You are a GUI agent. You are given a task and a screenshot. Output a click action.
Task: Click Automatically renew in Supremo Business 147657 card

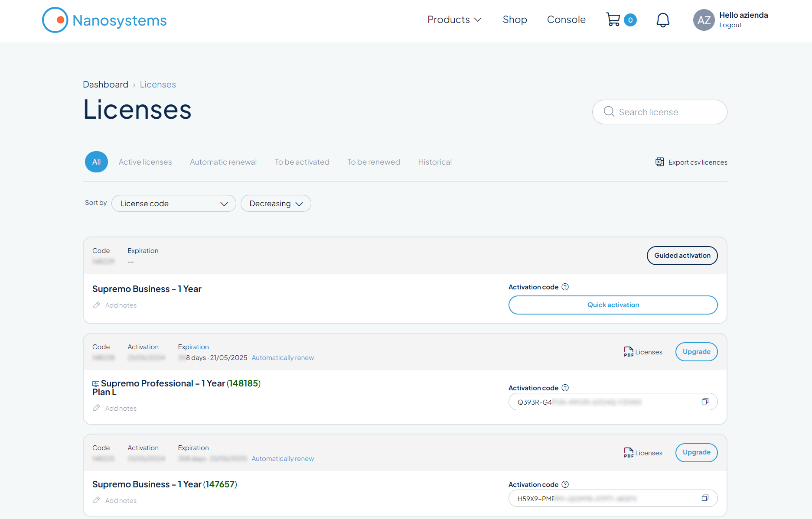point(283,459)
